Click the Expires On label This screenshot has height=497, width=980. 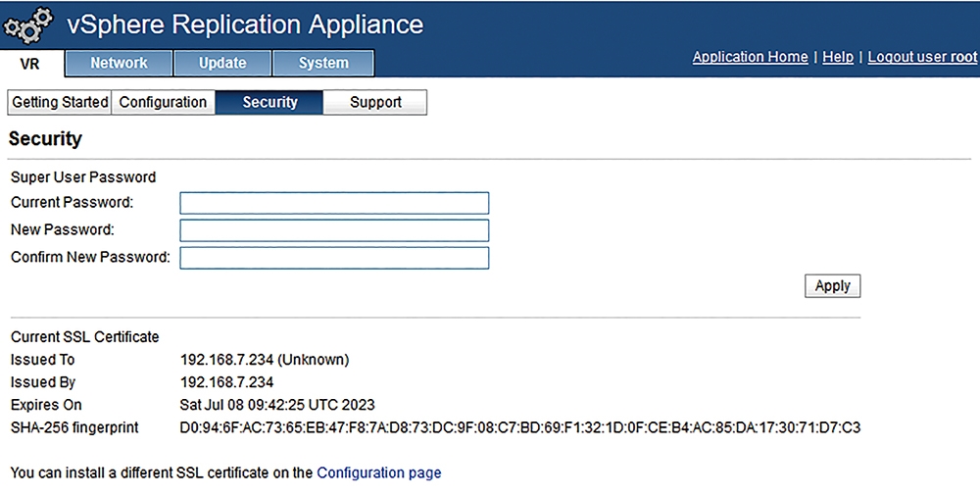(46, 405)
